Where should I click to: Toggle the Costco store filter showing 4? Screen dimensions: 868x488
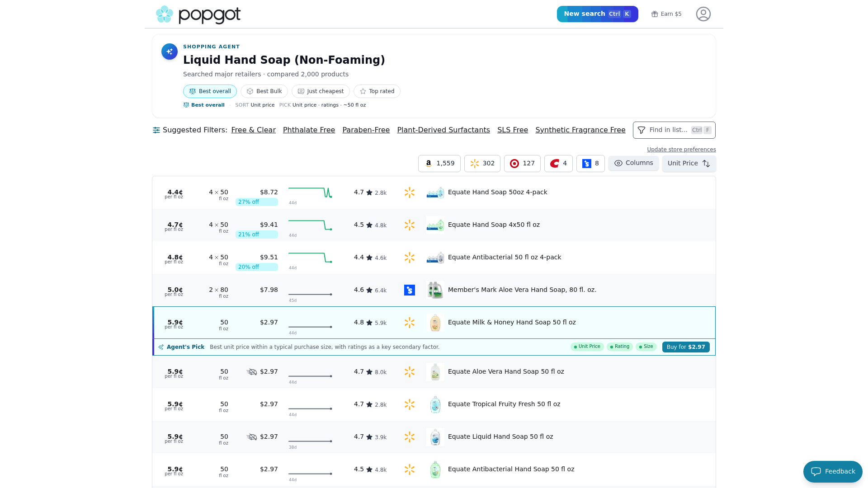click(558, 164)
